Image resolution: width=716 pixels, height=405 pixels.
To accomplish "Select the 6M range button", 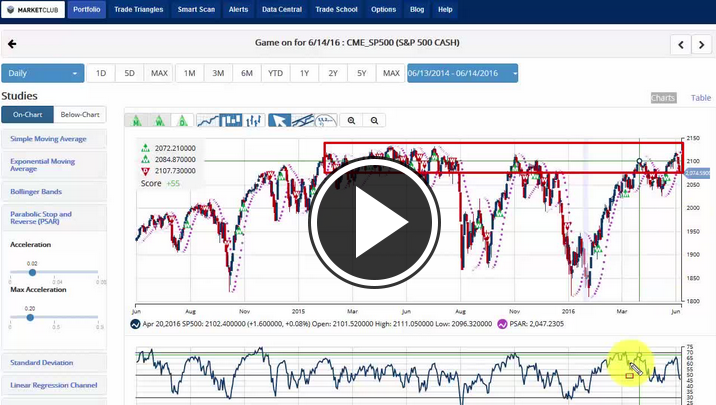I will click(247, 73).
